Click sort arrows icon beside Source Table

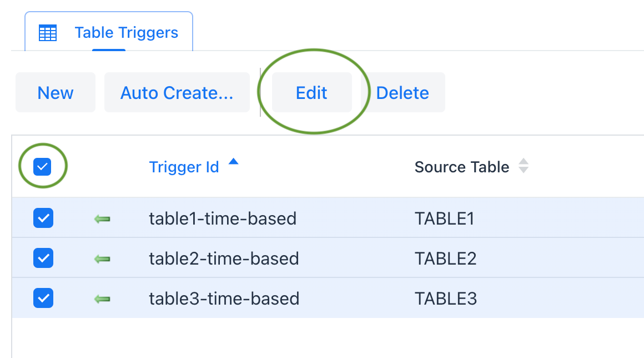coord(523,166)
